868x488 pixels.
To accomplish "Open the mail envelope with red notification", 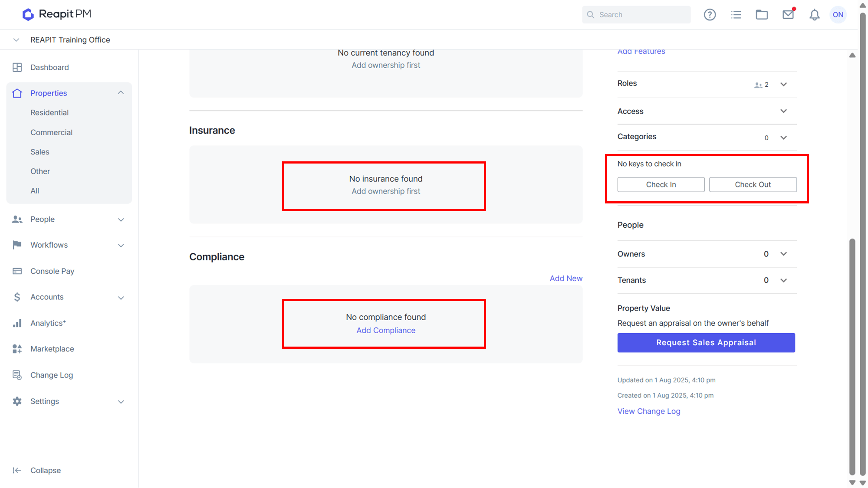I will 789,14.
